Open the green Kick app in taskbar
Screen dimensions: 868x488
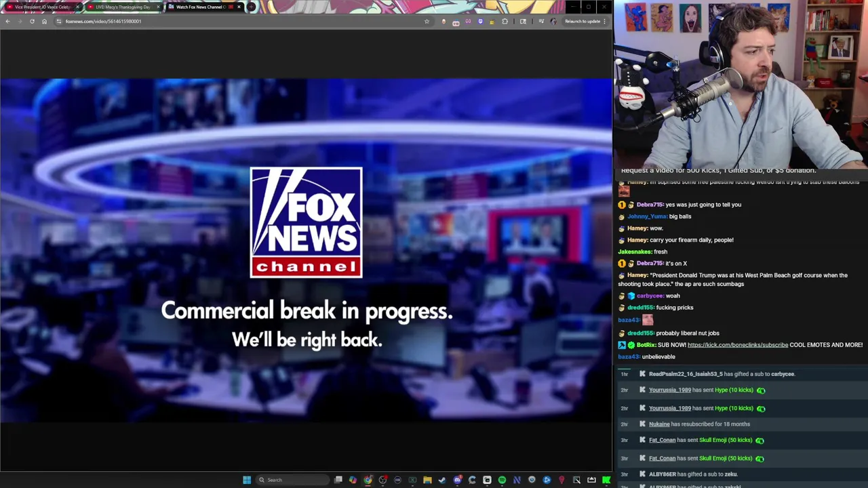pos(606,480)
